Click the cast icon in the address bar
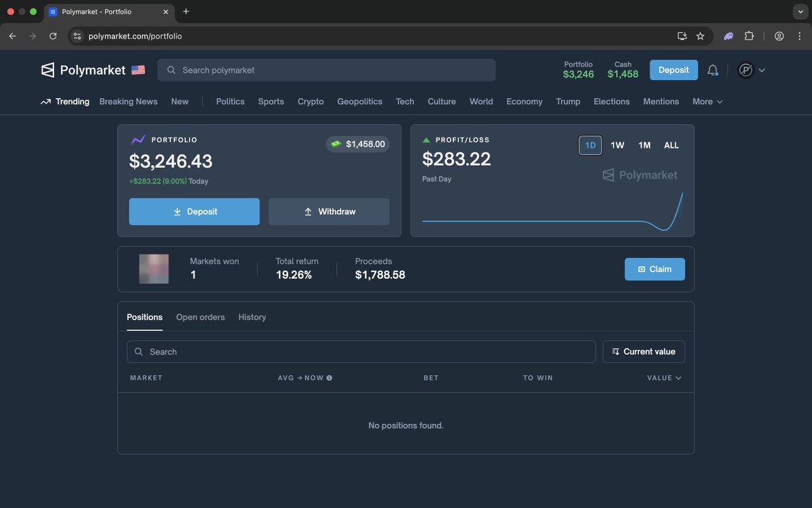 click(x=681, y=36)
